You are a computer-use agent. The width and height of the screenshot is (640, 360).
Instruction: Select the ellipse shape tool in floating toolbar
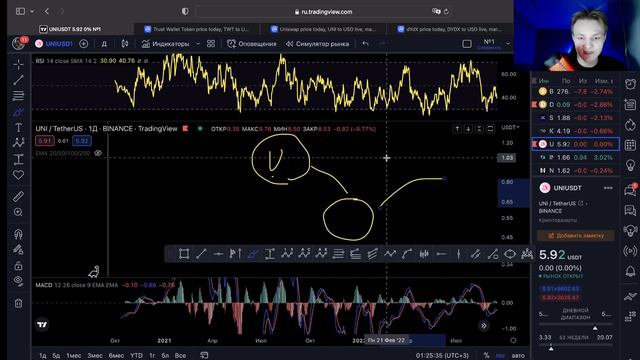coord(510,254)
